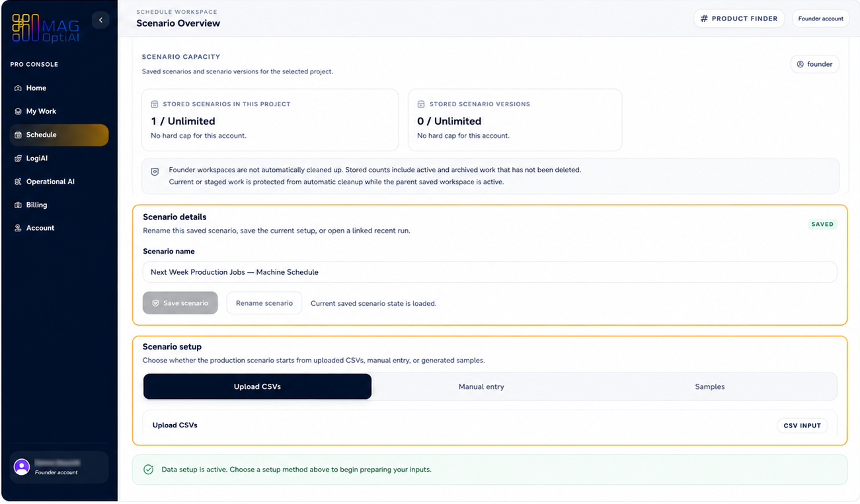Image resolution: width=860 pixels, height=504 pixels.
Task: Click the Home icon in sidebar
Action: (x=18, y=88)
